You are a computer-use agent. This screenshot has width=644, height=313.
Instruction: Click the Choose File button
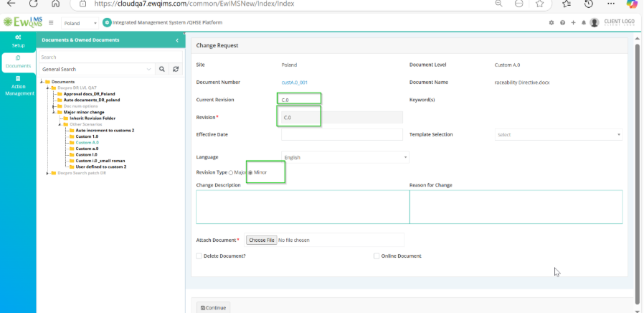(262, 240)
